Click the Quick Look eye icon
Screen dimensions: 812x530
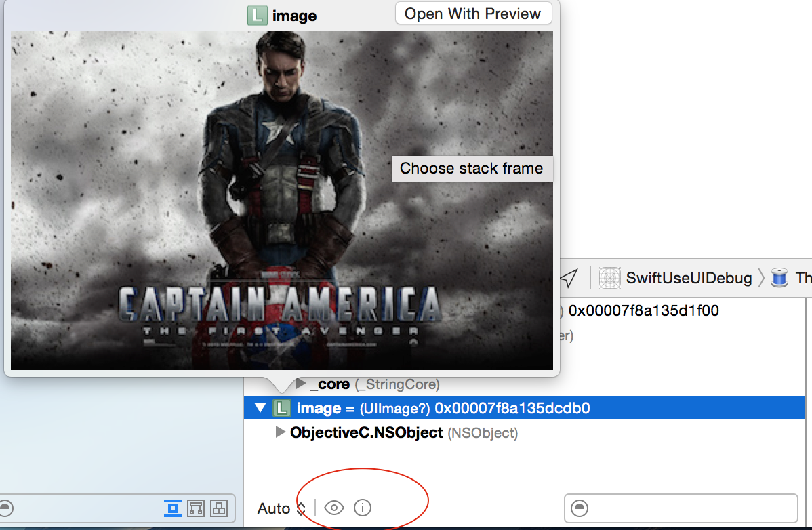click(334, 508)
